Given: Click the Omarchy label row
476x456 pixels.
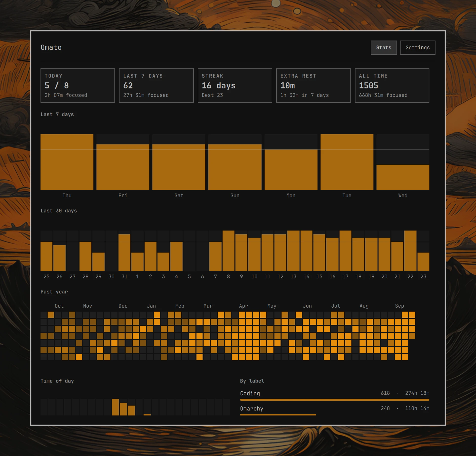Looking at the screenshot, I should pyautogui.click(x=335, y=410).
